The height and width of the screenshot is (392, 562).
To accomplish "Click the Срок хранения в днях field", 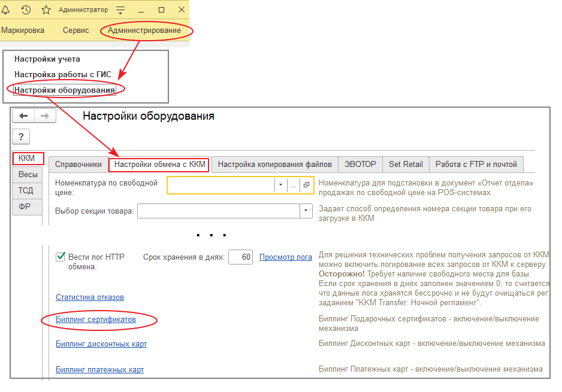I will (240, 257).
